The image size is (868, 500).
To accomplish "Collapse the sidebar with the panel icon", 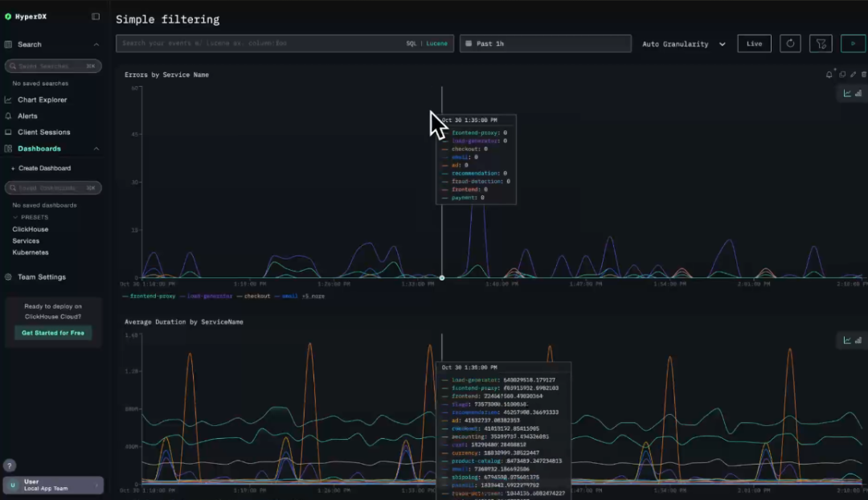I will (96, 17).
